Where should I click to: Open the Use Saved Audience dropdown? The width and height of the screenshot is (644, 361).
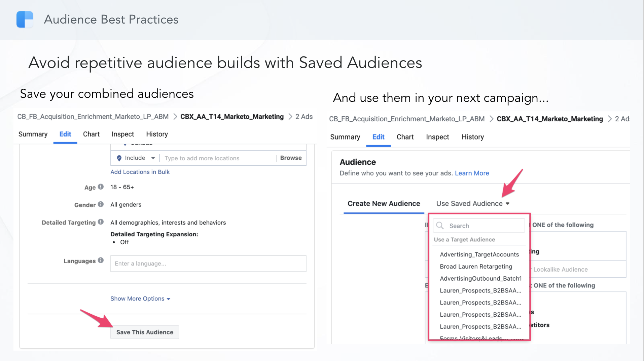tap(472, 204)
